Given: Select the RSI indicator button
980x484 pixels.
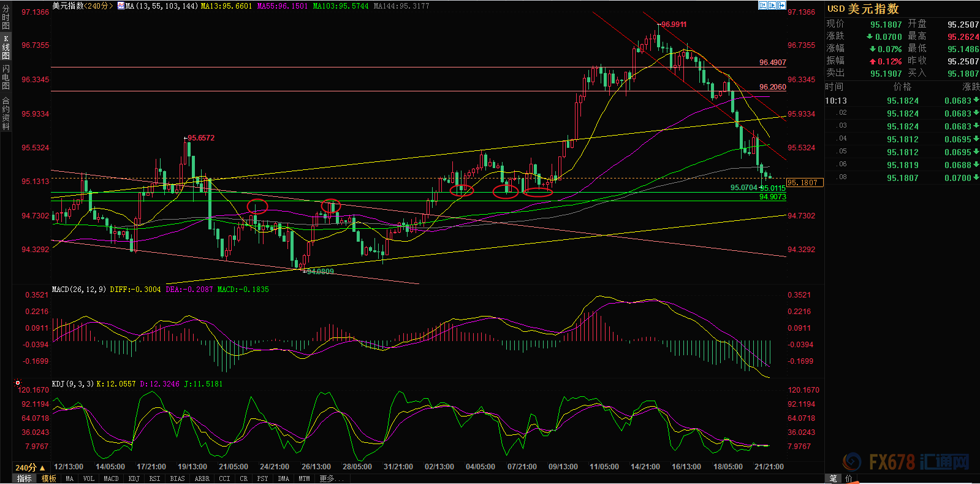Looking at the screenshot, I should click(154, 478).
